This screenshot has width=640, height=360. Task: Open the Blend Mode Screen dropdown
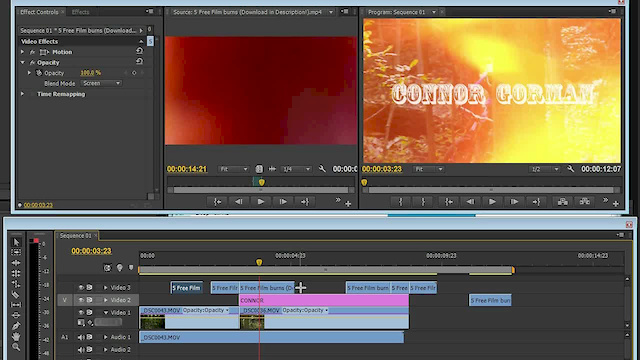point(101,83)
